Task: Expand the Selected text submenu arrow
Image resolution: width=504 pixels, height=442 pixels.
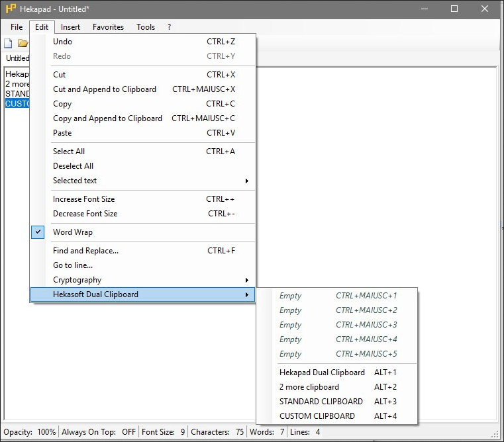Action: (246, 181)
